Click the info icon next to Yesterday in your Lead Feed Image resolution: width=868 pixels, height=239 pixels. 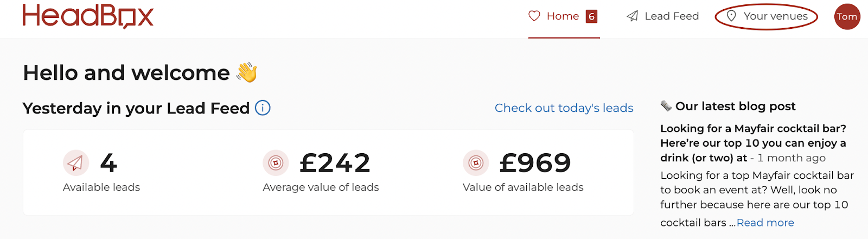pyautogui.click(x=263, y=108)
